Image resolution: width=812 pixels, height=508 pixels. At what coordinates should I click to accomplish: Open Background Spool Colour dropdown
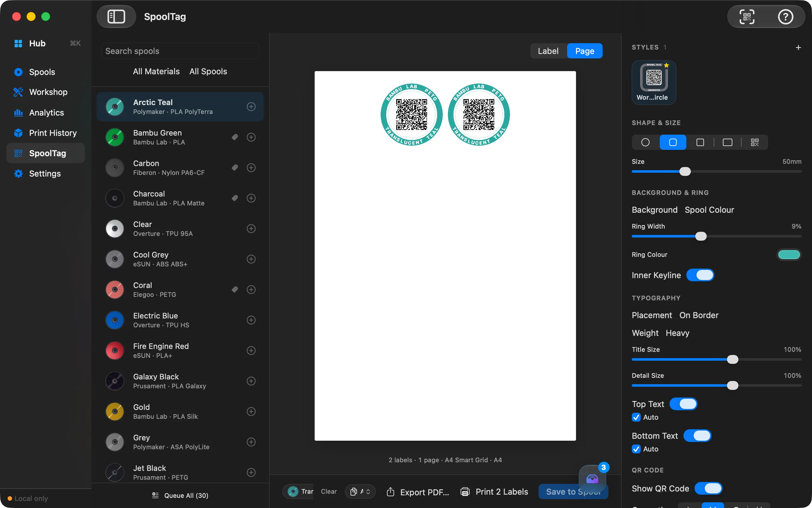[x=709, y=210]
